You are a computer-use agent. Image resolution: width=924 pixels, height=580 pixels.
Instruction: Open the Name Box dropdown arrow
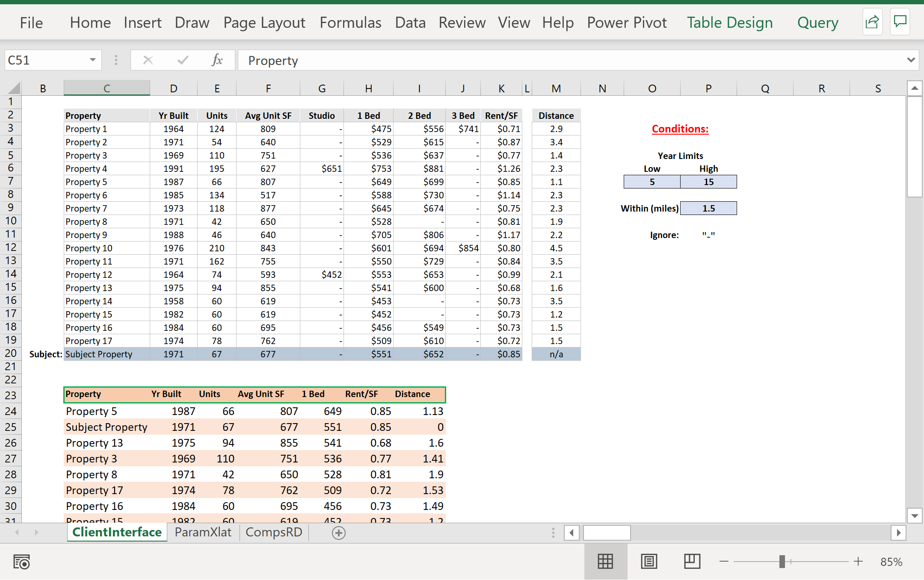92,60
